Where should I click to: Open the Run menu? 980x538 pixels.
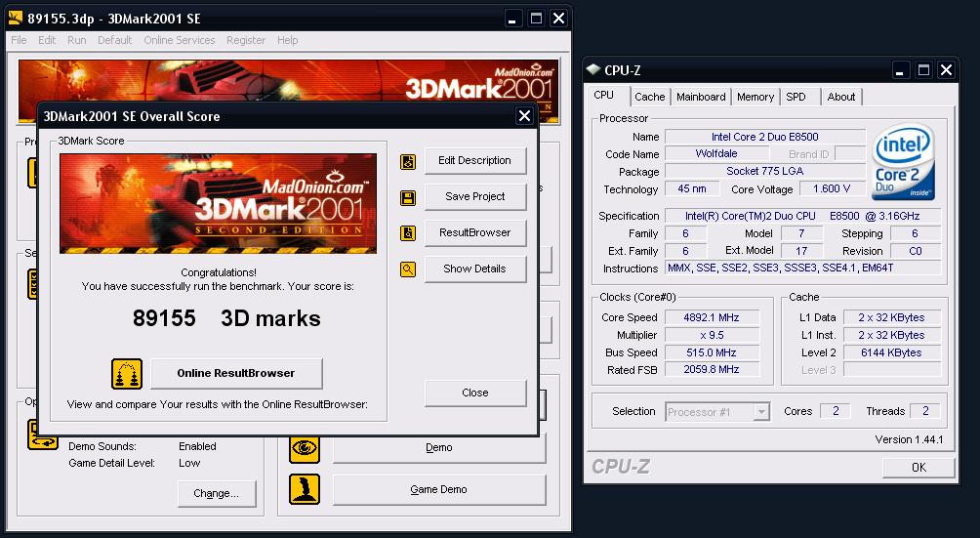tap(77, 40)
